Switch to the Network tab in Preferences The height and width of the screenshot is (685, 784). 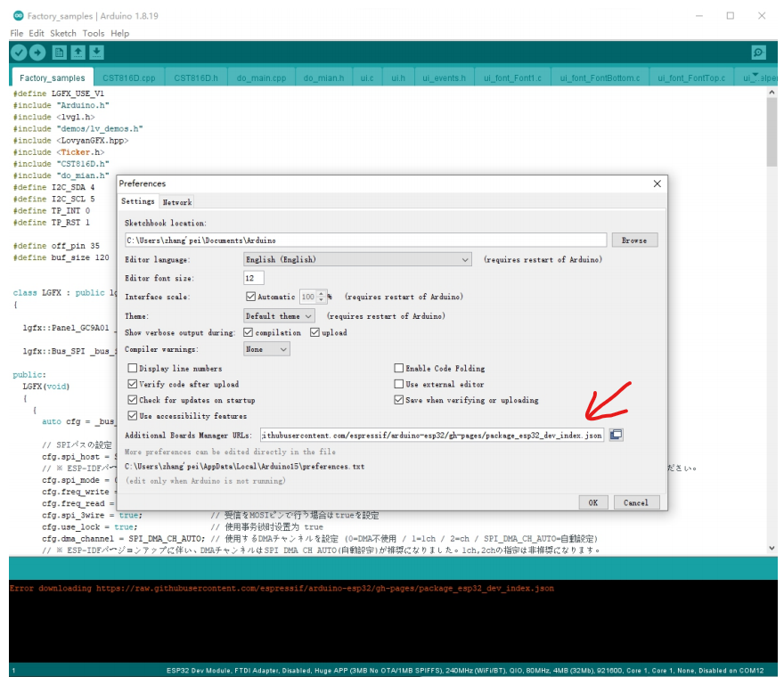(x=177, y=202)
